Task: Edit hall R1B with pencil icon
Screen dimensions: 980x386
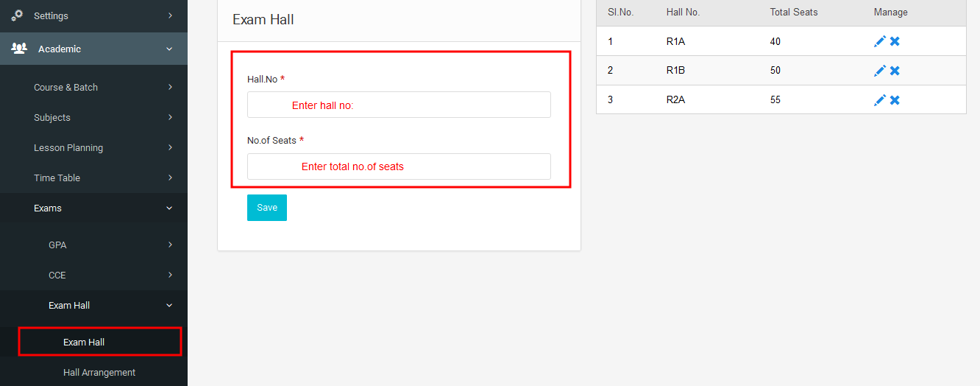Action: (x=879, y=71)
